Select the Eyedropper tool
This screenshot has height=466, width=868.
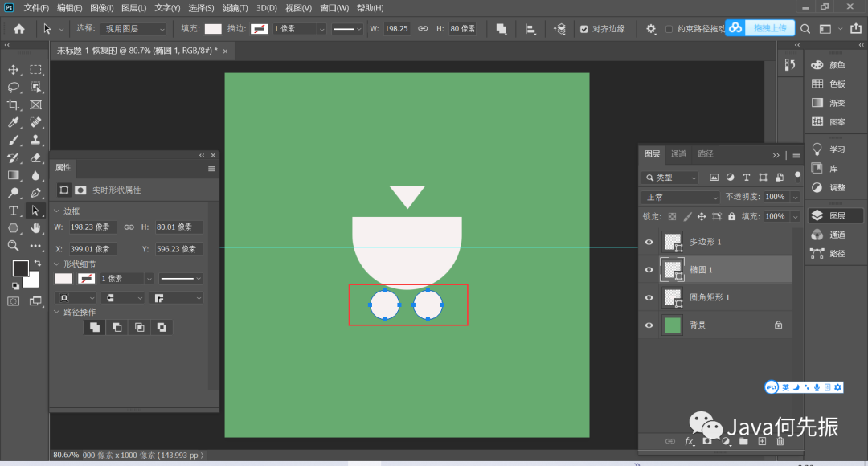14,122
